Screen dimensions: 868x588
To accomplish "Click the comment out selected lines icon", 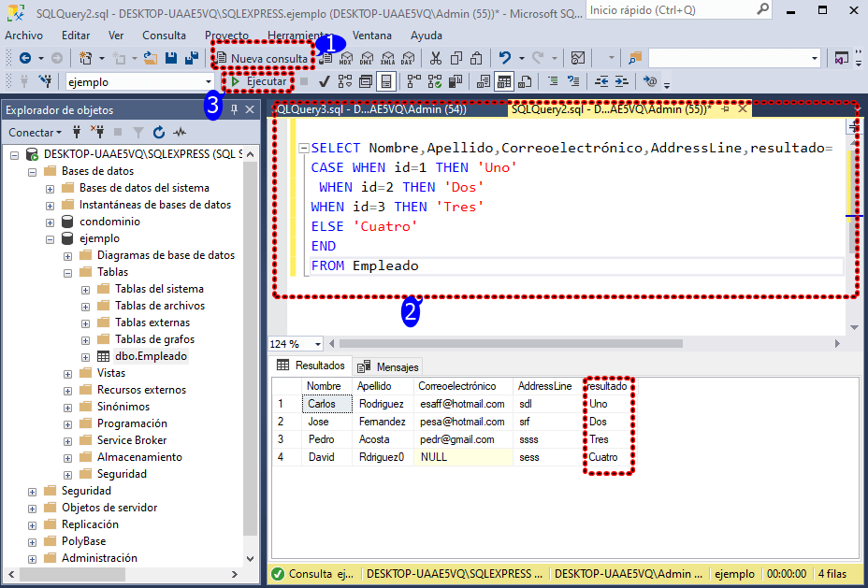I will (552, 81).
